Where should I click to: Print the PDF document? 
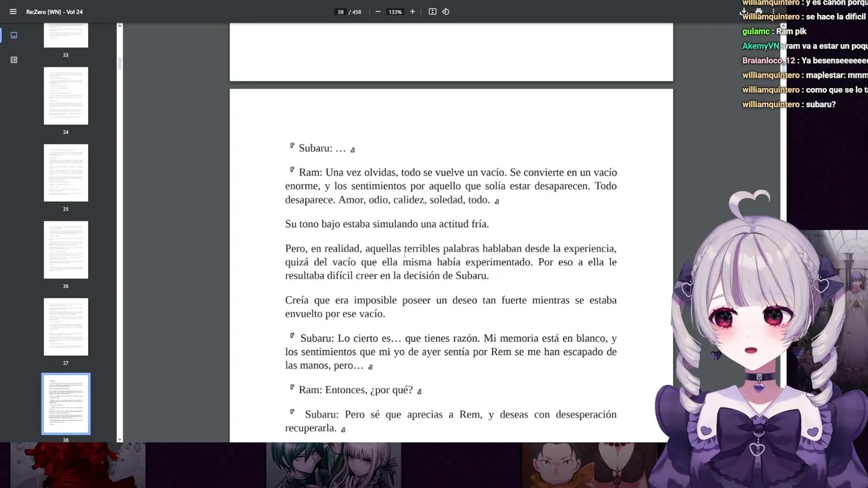coord(759,12)
